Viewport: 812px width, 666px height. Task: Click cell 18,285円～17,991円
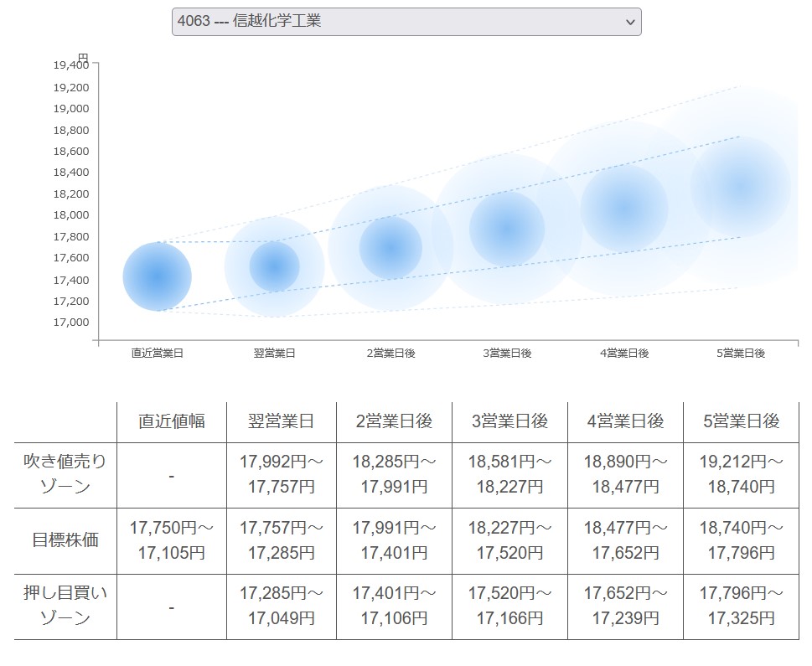[394, 474]
